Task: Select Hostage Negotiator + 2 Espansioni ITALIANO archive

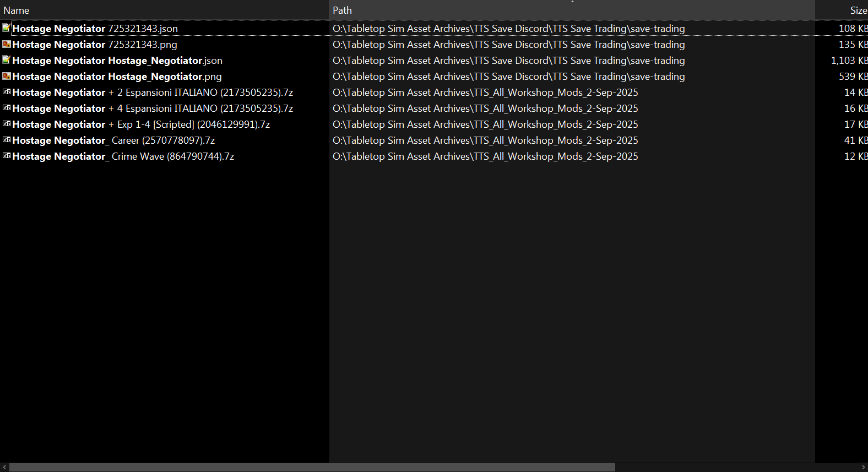Action: pos(153,93)
